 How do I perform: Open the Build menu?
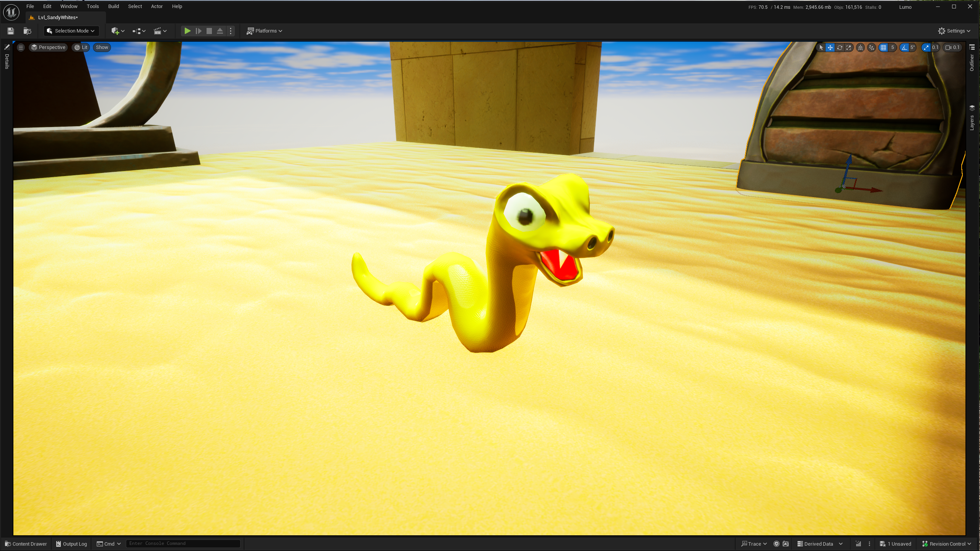click(x=113, y=7)
